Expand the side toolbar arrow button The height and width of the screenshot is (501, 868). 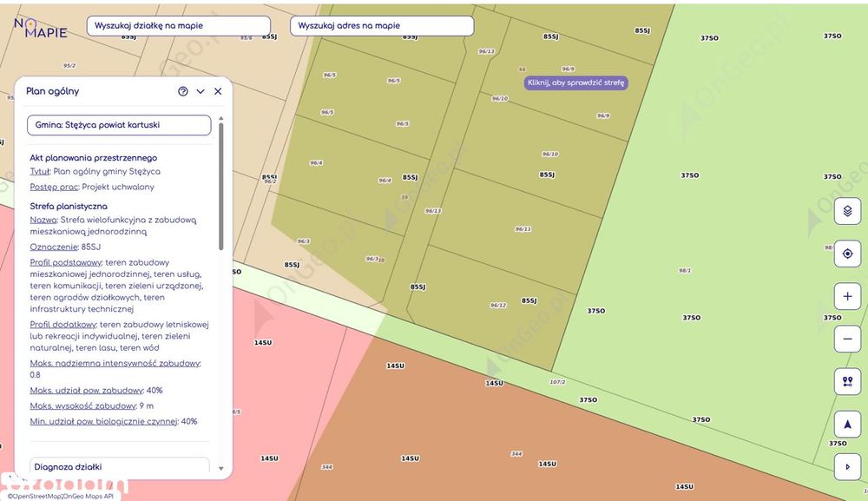click(847, 466)
